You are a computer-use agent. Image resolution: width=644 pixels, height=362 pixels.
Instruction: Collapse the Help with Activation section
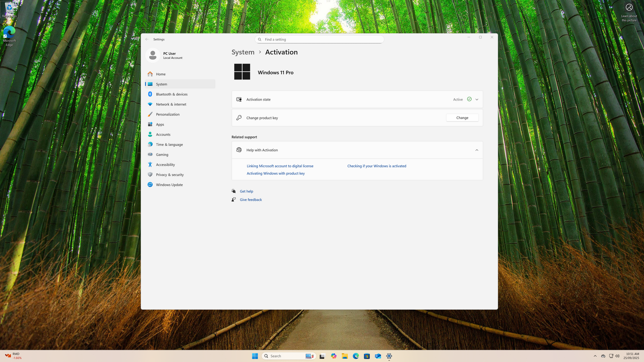coord(477,150)
